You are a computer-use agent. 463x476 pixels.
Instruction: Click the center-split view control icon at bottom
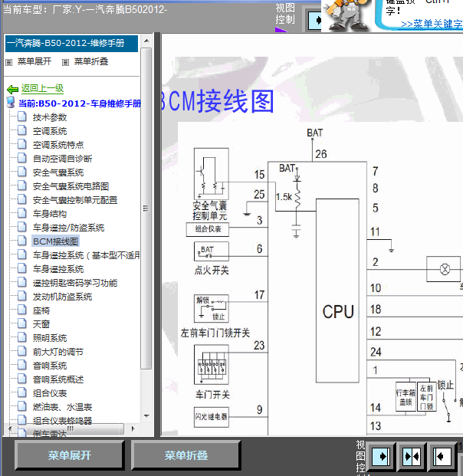[x=412, y=456]
